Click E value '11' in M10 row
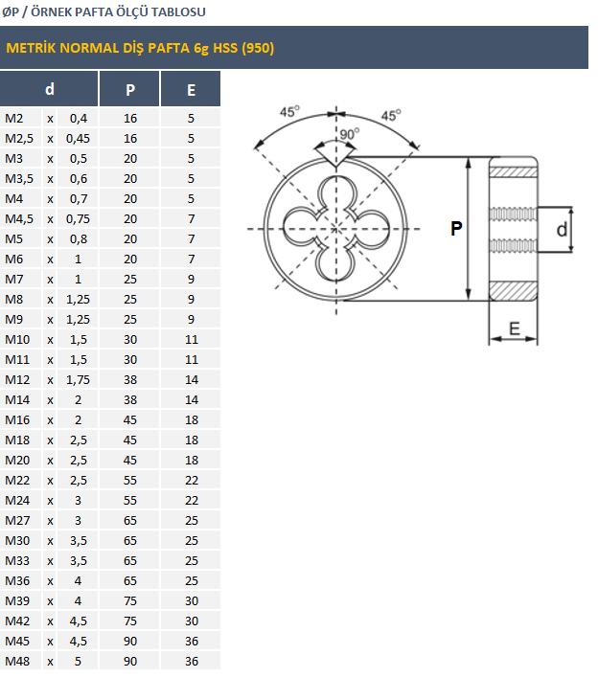Screen dimensions: 598x700 coord(192,339)
